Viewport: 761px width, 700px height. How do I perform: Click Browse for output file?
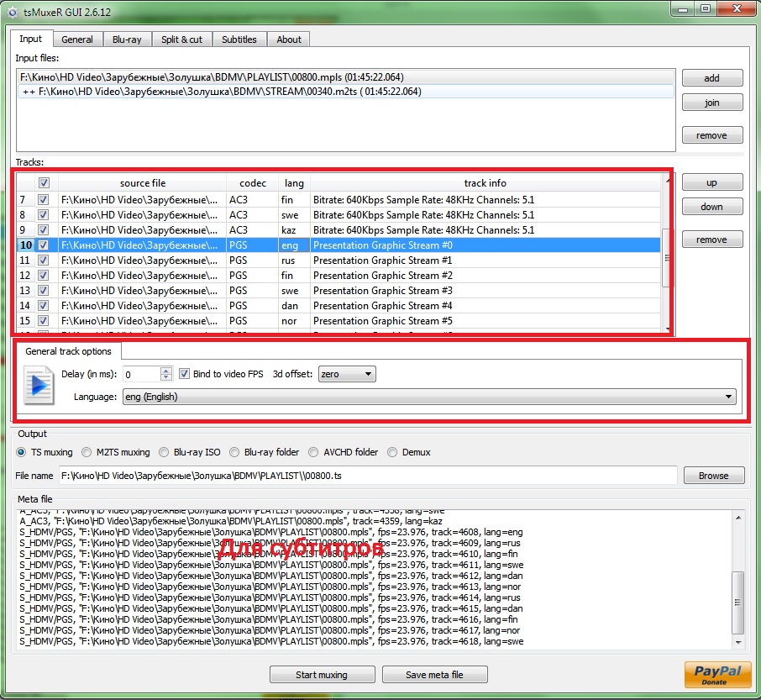714,476
